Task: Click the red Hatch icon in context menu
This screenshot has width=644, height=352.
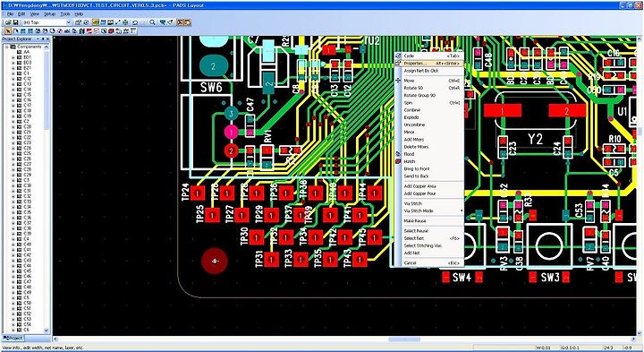Action: click(x=397, y=161)
